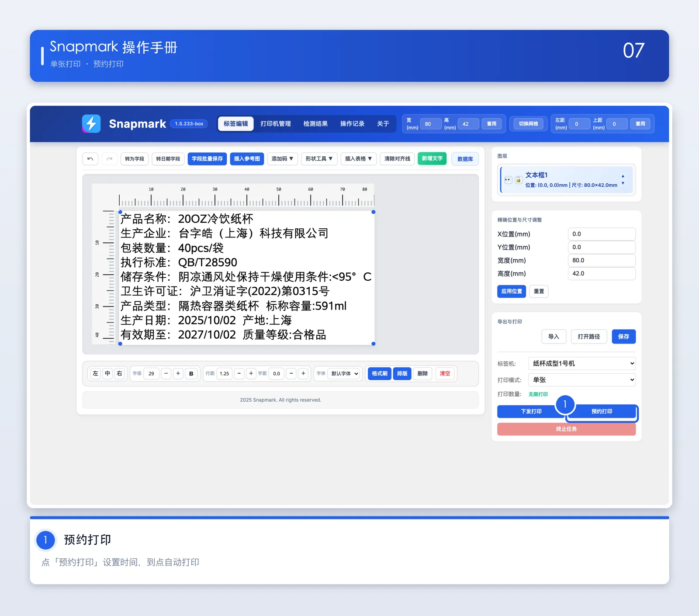Open the 打印机管理 tab
Viewport: 699px width, 616px height.
coord(276,124)
